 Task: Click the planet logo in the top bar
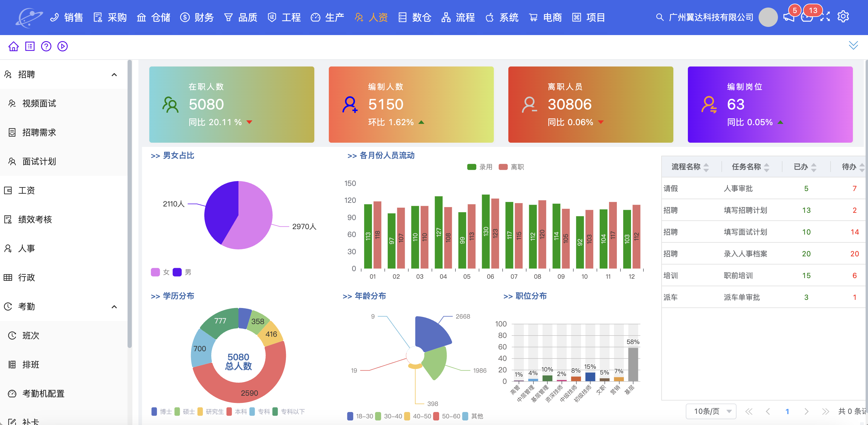[x=29, y=18]
